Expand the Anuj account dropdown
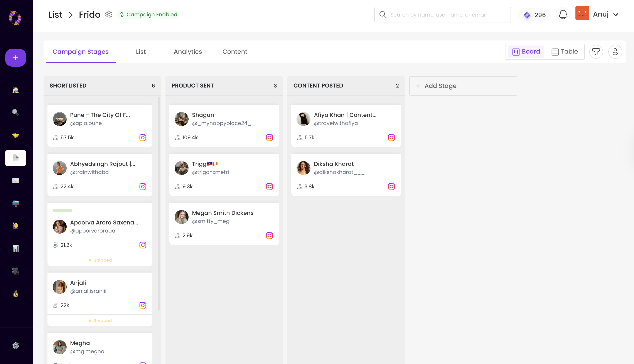 [615, 15]
